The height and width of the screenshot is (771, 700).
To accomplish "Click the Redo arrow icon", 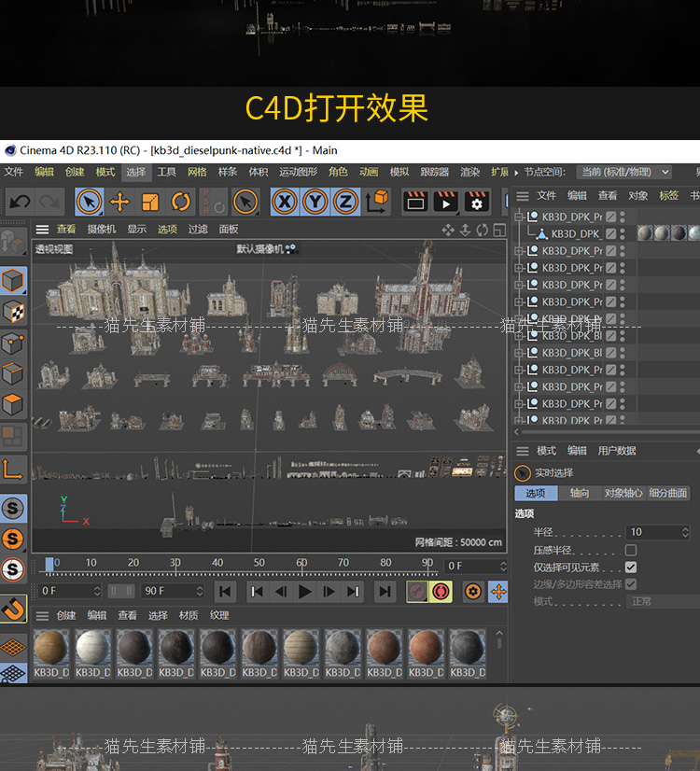I will click(49, 202).
